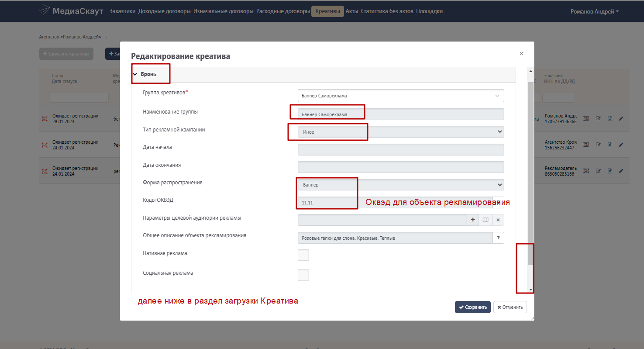This screenshot has height=349, width=644.
Task: Click pencil icon in Романов Андрей row
Action: point(621,119)
